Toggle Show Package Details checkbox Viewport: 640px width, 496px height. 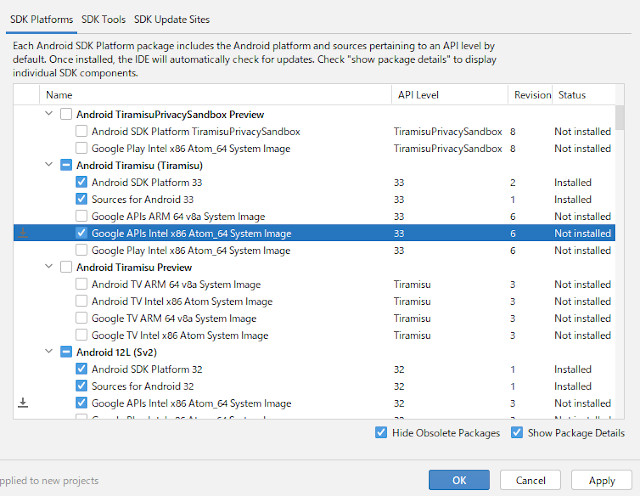[517, 433]
